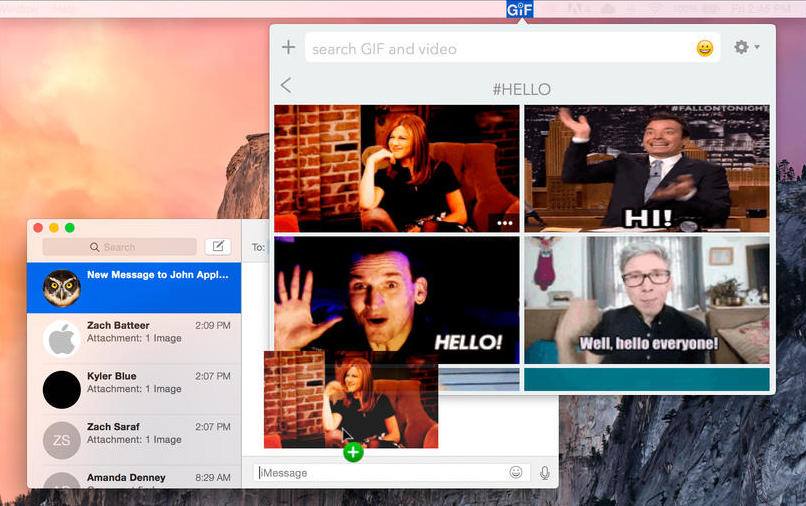The image size is (806, 506).
Task: Click the ZS initials avatar
Action: (x=61, y=440)
